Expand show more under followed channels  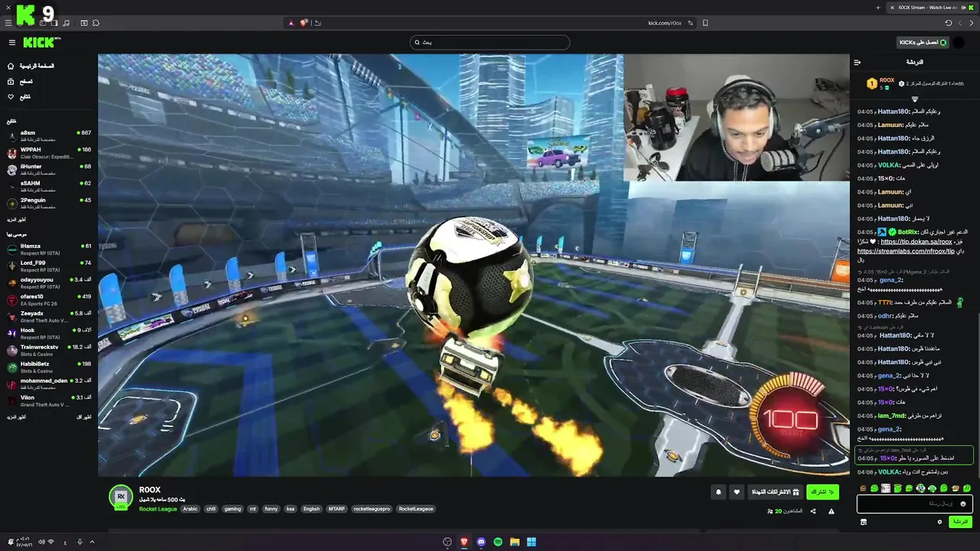click(16, 220)
